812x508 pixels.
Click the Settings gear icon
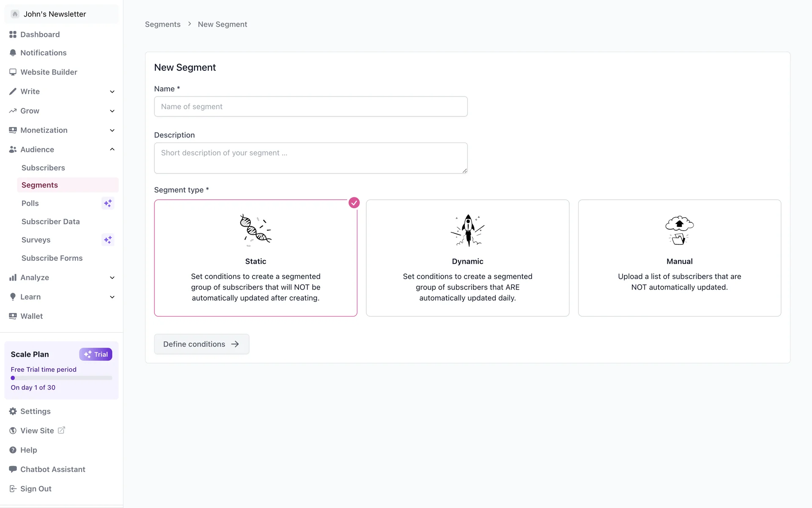tap(13, 411)
